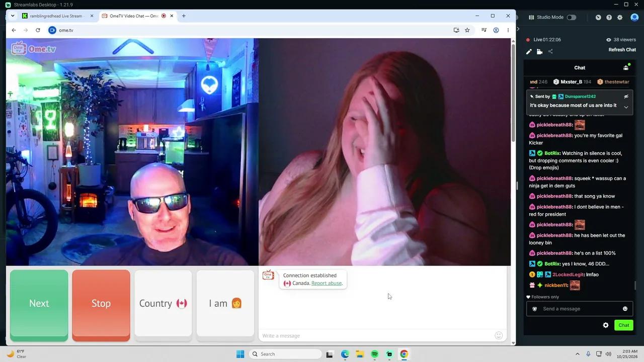Click the share stream icon
The width and height of the screenshot is (644, 362).
tap(550, 51)
